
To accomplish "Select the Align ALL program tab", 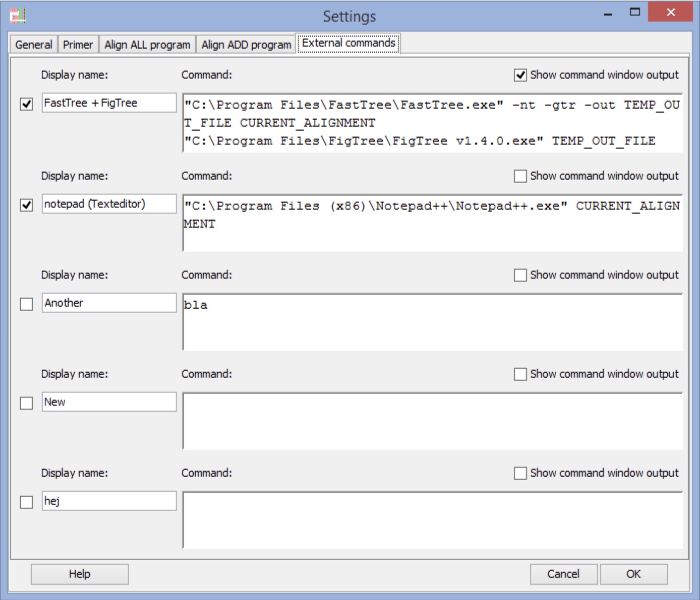I will coord(147,44).
